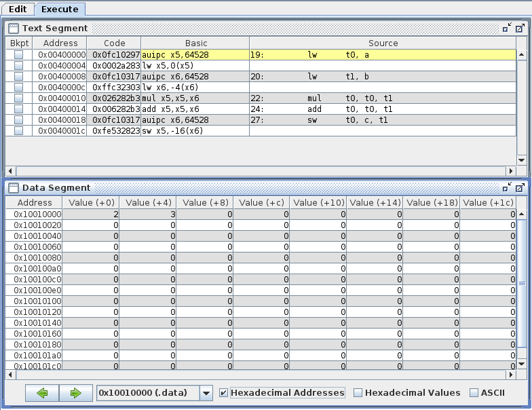The width and height of the screenshot is (532, 410).
Task: Click the Text Segment scroll up arrow
Action: click(x=521, y=54)
